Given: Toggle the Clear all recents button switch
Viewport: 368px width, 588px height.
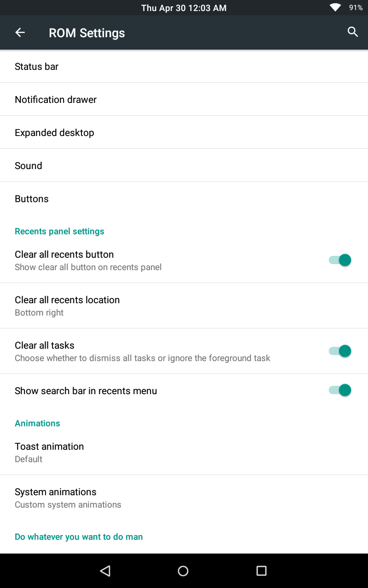Looking at the screenshot, I should (x=340, y=260).
